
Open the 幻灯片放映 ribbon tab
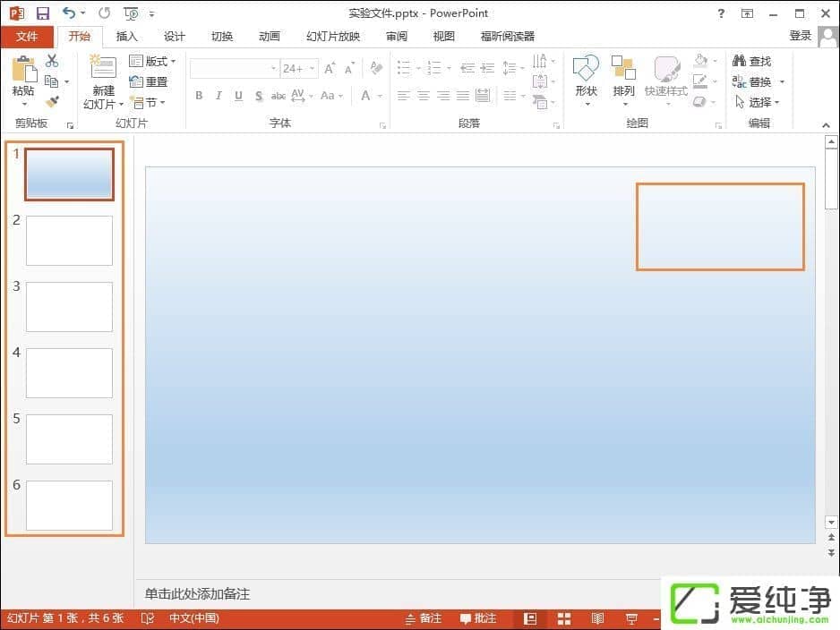(332, 37)
